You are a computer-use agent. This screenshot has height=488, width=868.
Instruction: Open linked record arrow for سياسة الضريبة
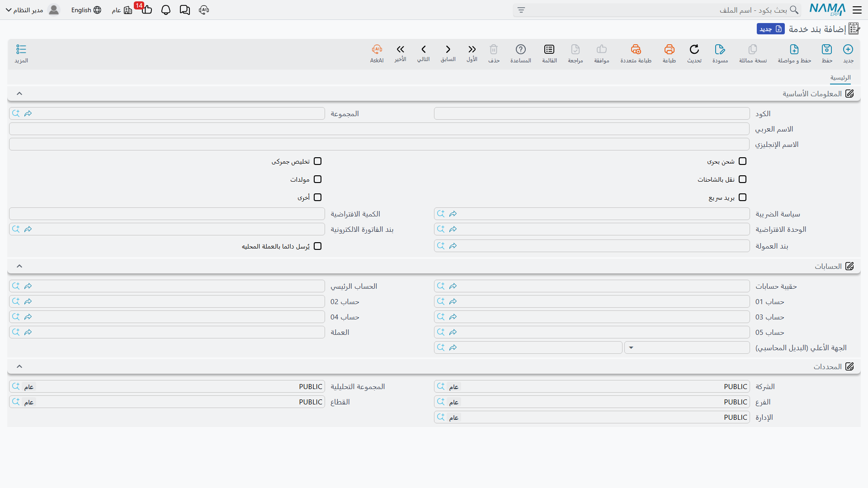tap(453, 214)
